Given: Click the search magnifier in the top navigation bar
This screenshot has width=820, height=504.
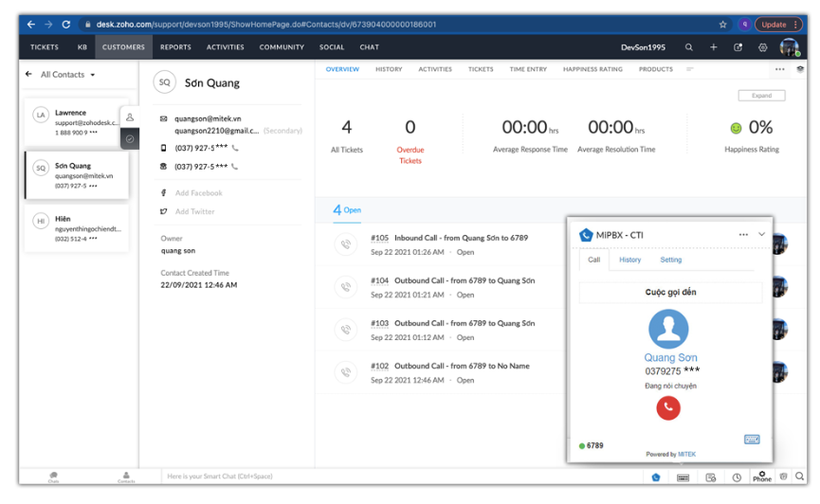Looking at the screenshot, I should pos(689,47).
